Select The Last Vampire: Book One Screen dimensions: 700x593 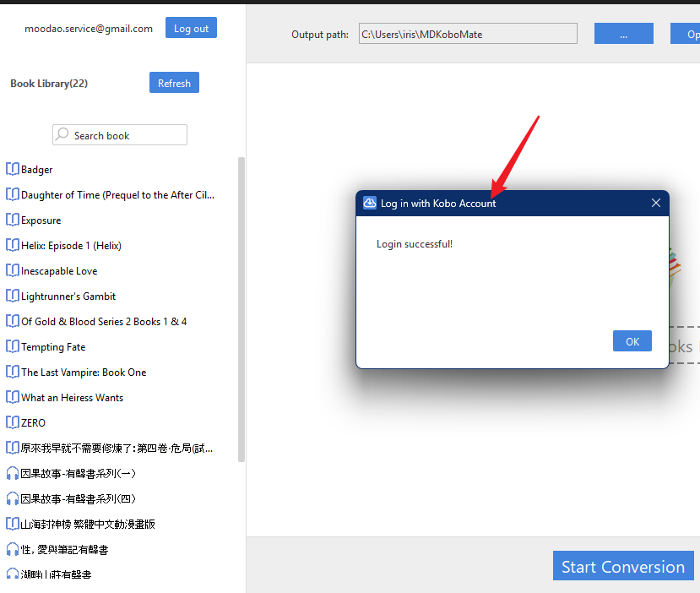83,372
